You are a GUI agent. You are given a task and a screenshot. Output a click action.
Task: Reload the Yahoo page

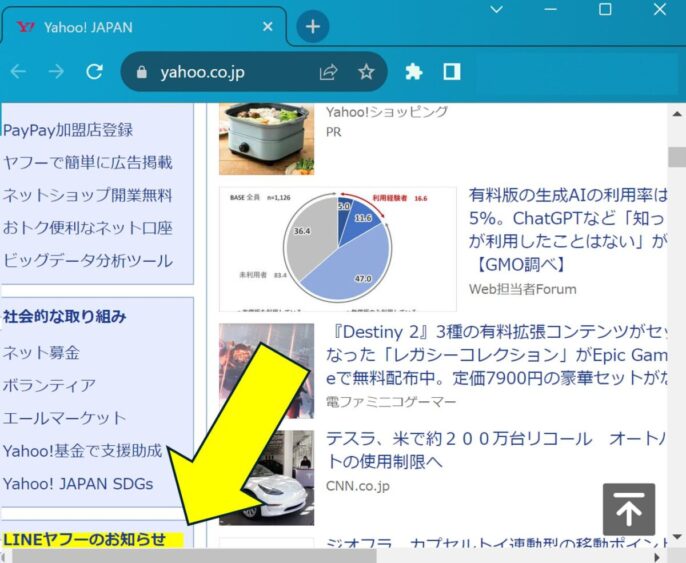(94, 71)
